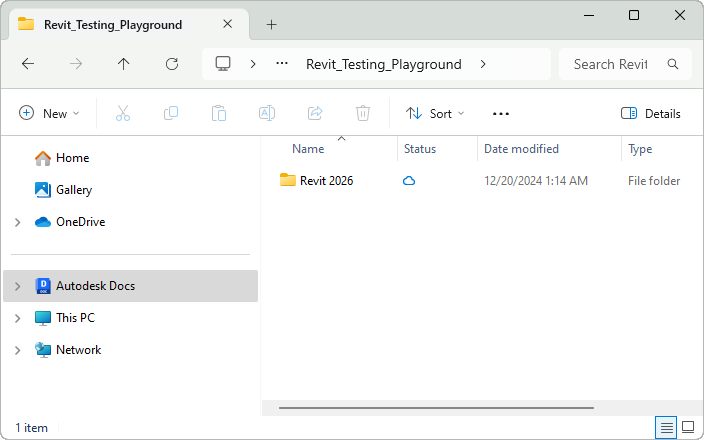Click the Forward navigation arrow
The width and height of the screenshot is (704, 440).
[x=75, y=64]
